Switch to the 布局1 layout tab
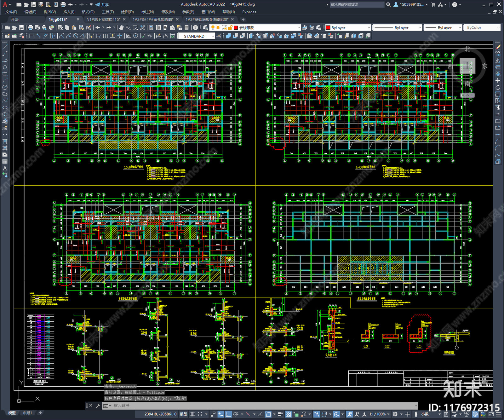Screen dimensions: 504x420 coord(27,413)
